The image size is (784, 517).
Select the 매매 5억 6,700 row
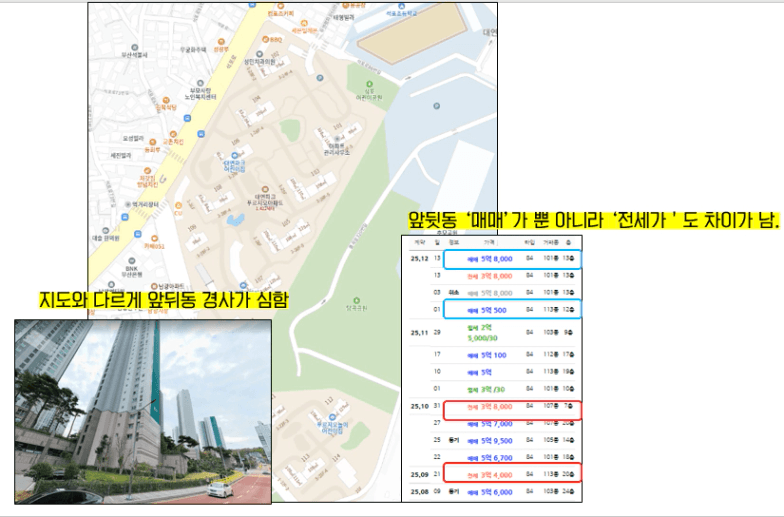[x=500, y=458]
